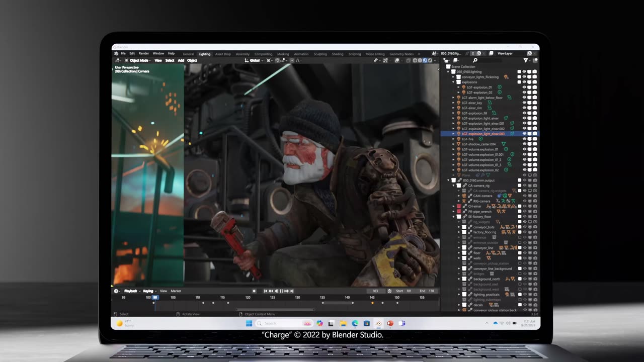This screenshot has height=362, width=644.
Task: Open the Window menu
Action: pos(158,53)
